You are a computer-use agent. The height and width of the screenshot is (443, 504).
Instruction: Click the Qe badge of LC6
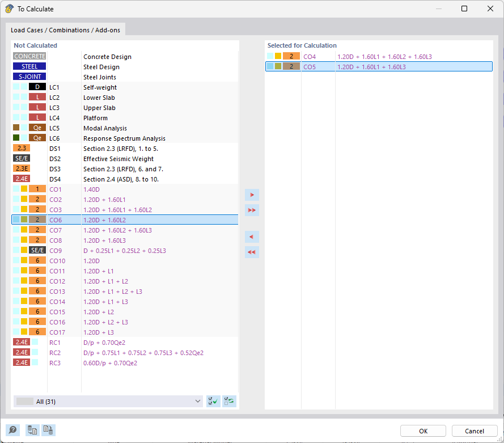[37, 138]
